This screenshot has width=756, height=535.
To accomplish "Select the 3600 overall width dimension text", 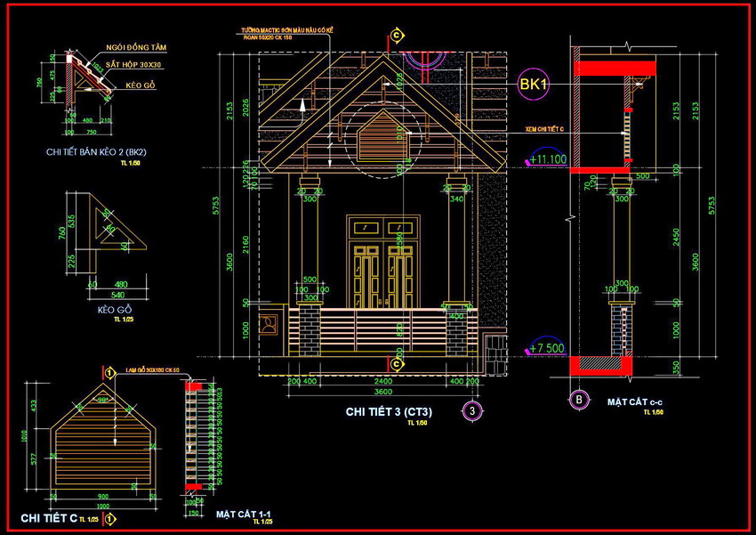I will 382,391.
